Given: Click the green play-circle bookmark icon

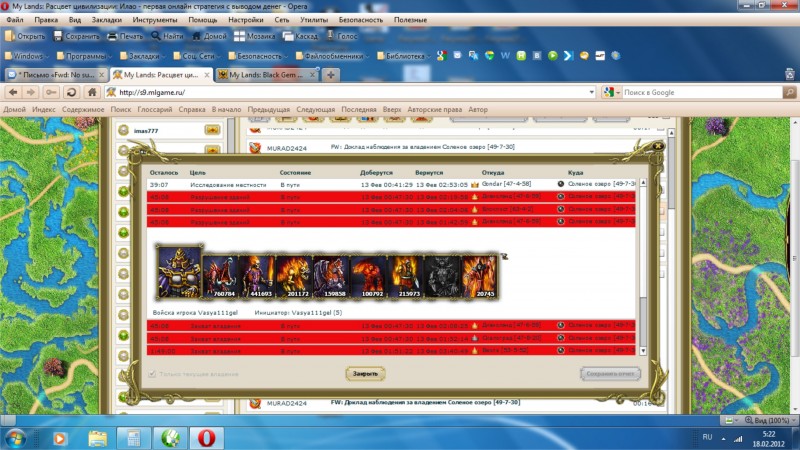Looking at the screenshot, I should (553, 56).
